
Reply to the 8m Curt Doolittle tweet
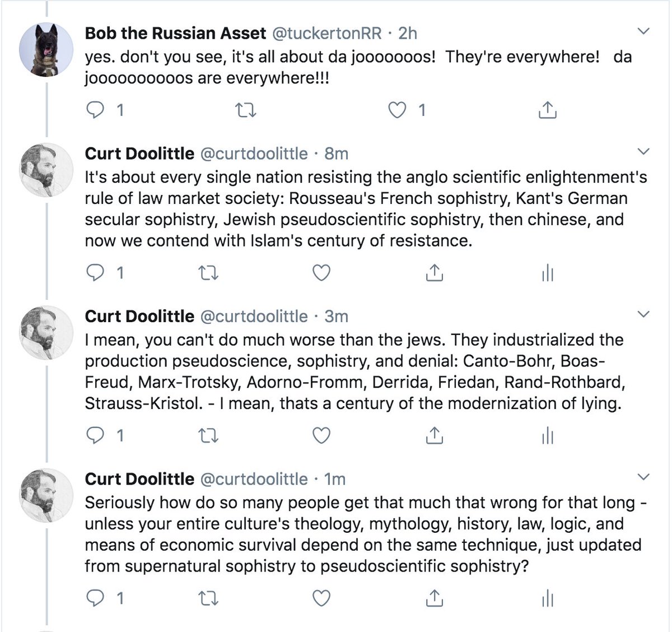point(96,273)
